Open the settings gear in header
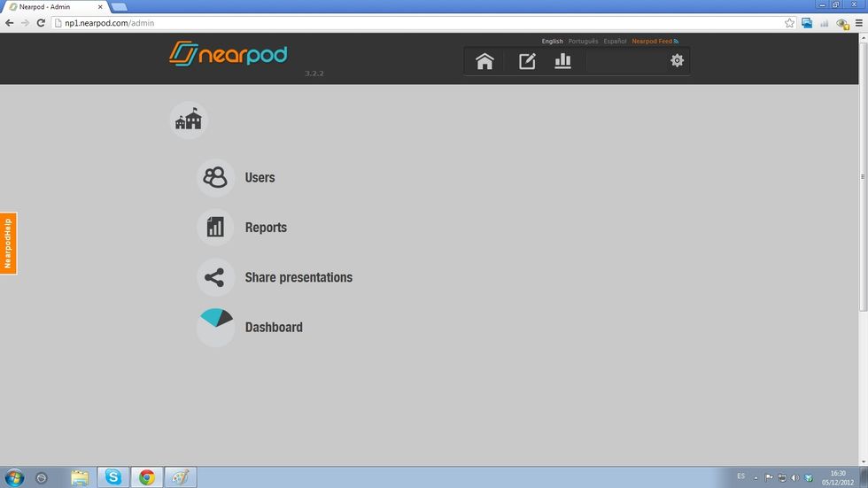Image resolution: width=868 pixels, height=488 pixels. (677, 60)
